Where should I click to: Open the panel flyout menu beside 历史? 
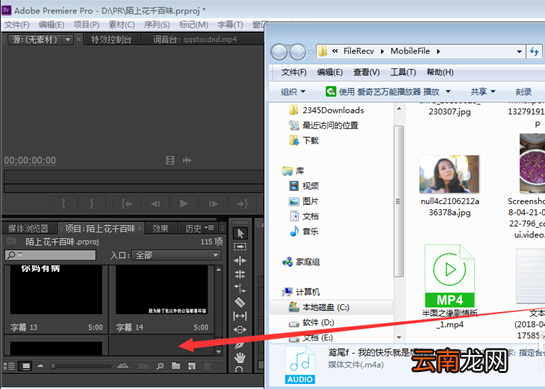coord(210,228)
